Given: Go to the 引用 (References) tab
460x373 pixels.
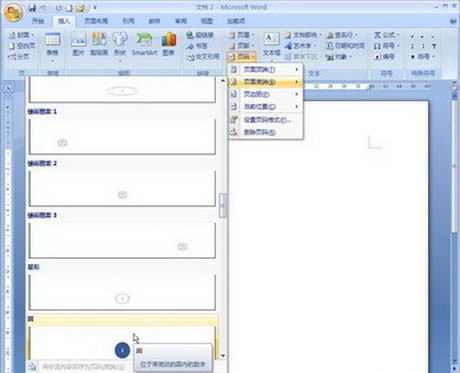Looking at the screenshot, I should pos(128,21).
